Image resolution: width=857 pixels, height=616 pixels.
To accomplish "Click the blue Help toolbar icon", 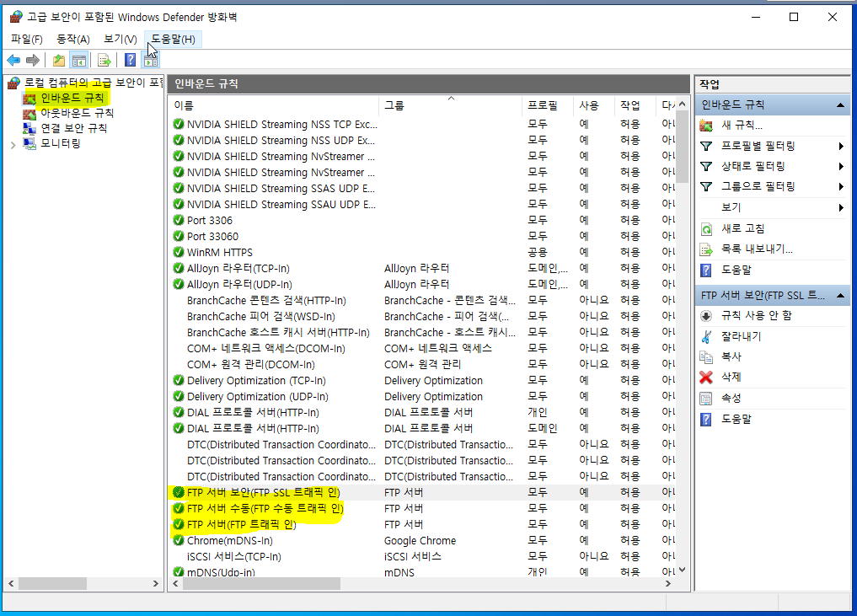I will [x=130, y=60].
